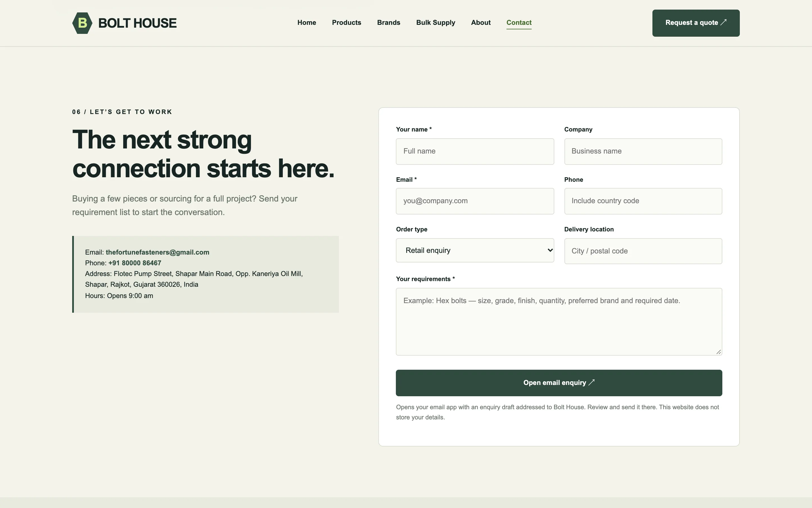Click the Your requirements label
The image size is (812, 508).
point(425,279)
